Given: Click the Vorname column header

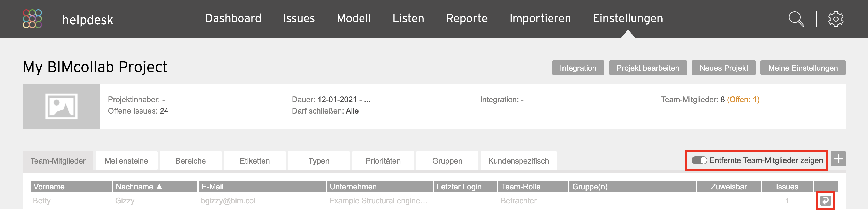Looking at the screenshot, I should pos(71,187).
